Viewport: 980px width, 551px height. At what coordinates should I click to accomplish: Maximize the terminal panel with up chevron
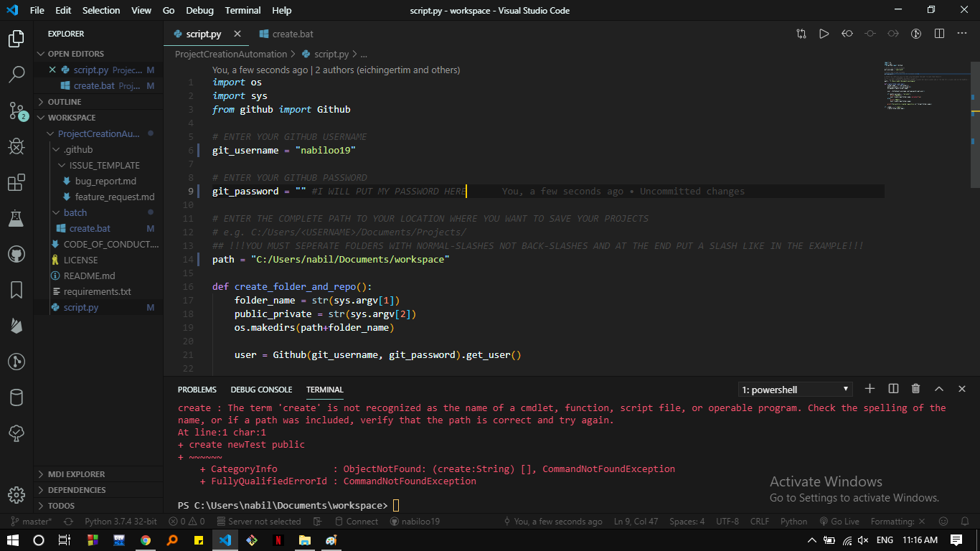click(x=939, y=389)
